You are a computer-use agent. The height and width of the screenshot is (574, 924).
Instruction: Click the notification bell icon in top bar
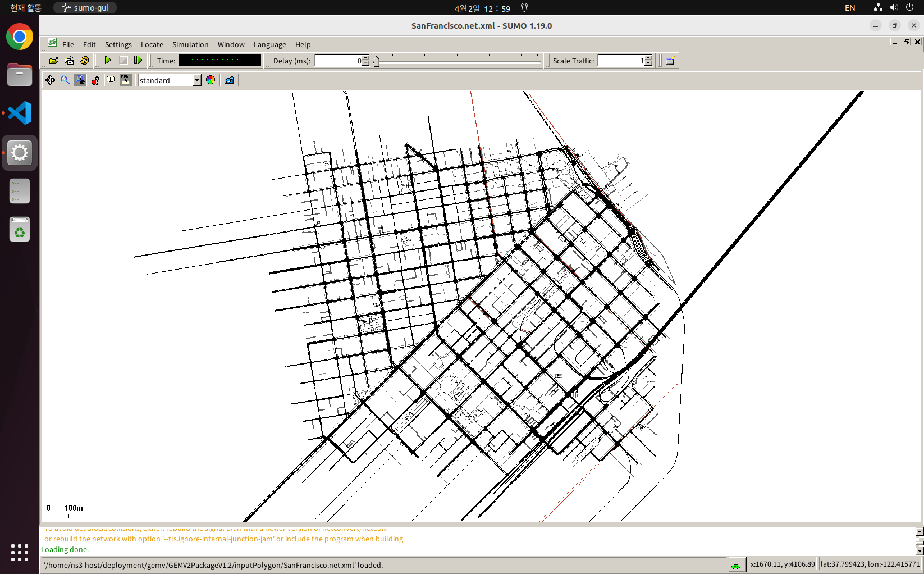[x=524, y=7]
